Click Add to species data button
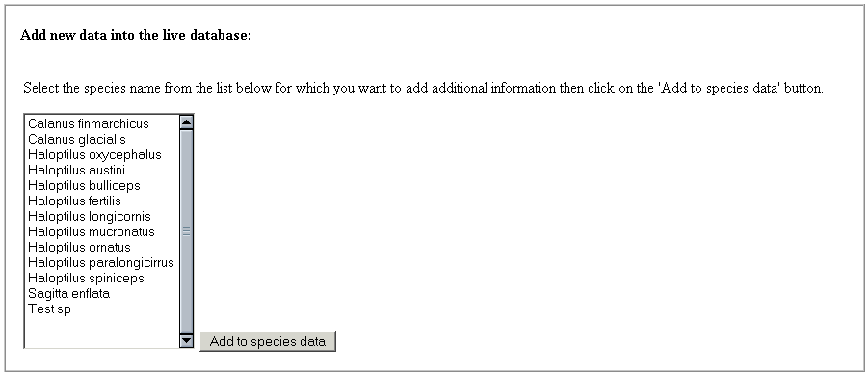The image size is (868, 375). click(x=268, y=341)
